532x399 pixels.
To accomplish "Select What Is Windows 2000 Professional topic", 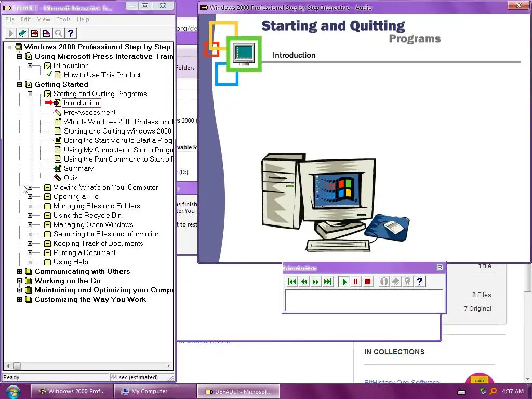I will pyautogui.click(x=118, y=122).
